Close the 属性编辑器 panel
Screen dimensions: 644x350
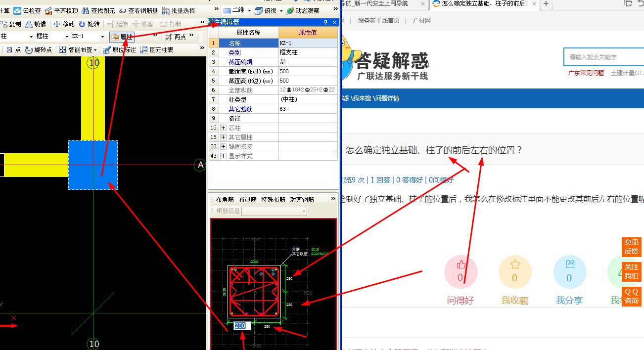(x=334, y=22)
